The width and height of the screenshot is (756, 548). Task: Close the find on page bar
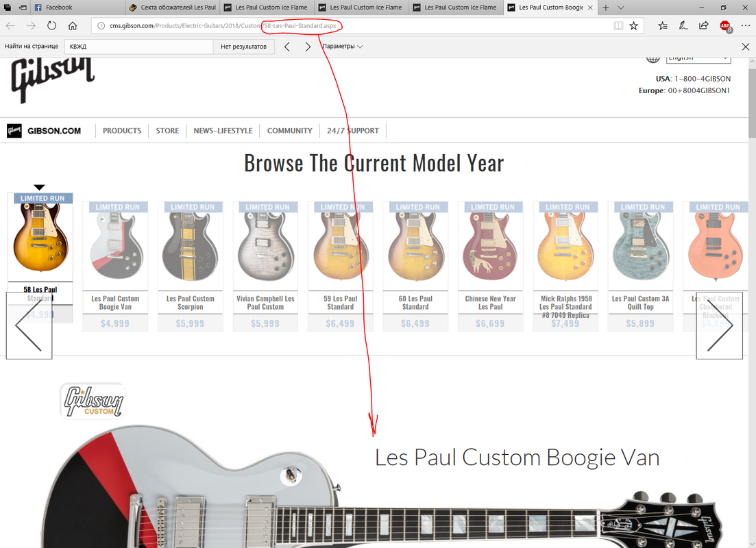(x=746, y=47)
